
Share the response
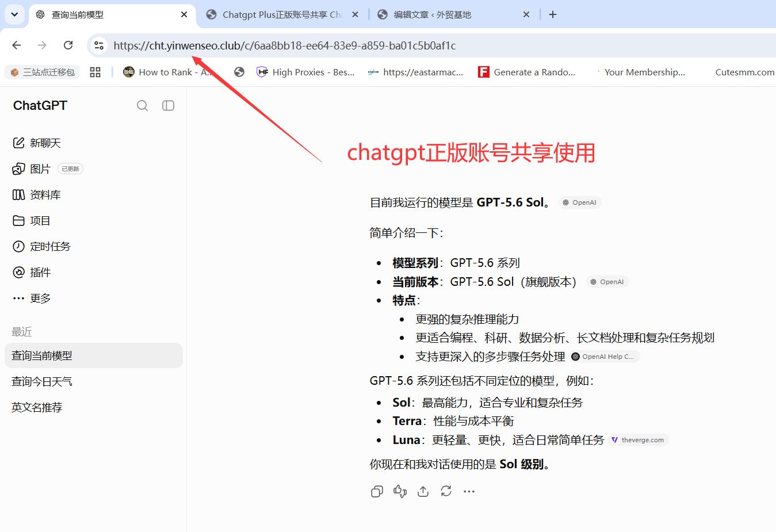click(x=423, y=491)
